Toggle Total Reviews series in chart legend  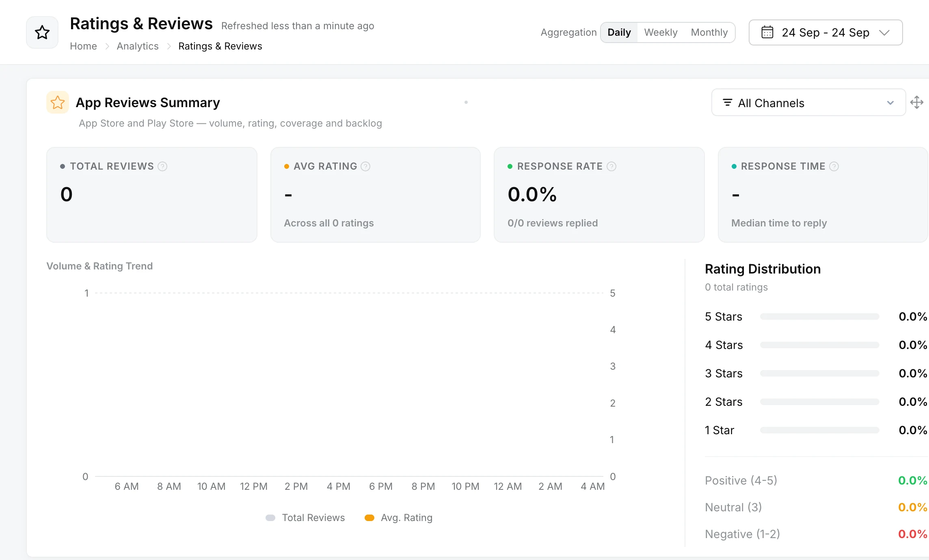pos(305,518)
